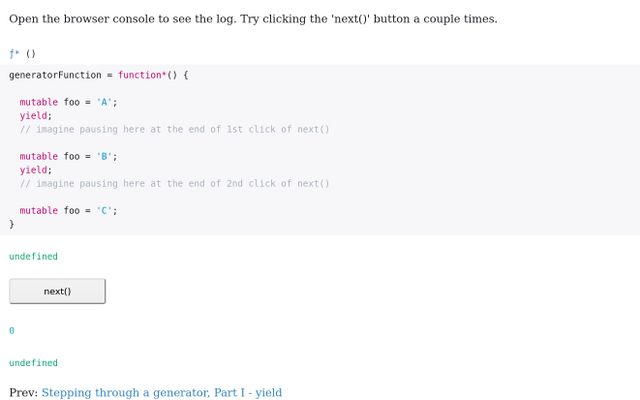Click the blue 0 counter value
640x400 pixels.
11,331
